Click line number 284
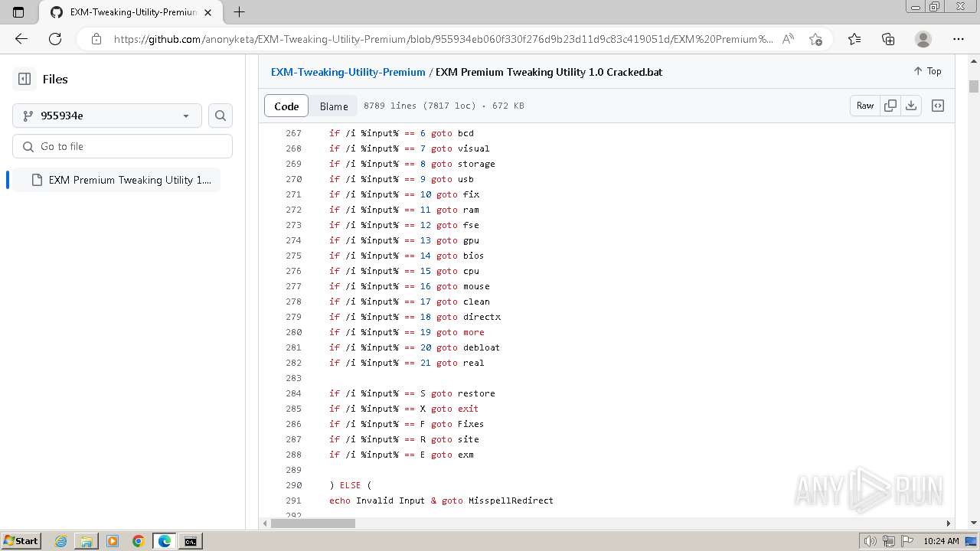 tap(293, 393)
